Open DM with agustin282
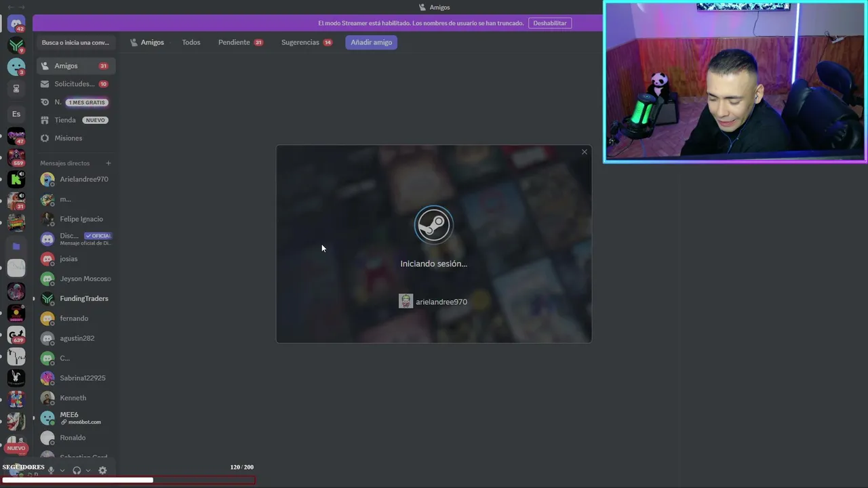Screen dimensions: 868x488 point(76,338)
